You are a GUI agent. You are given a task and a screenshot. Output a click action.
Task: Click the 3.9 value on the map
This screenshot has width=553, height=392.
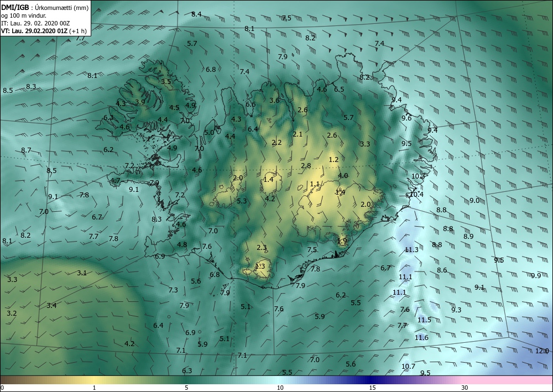tap(140, 102)
